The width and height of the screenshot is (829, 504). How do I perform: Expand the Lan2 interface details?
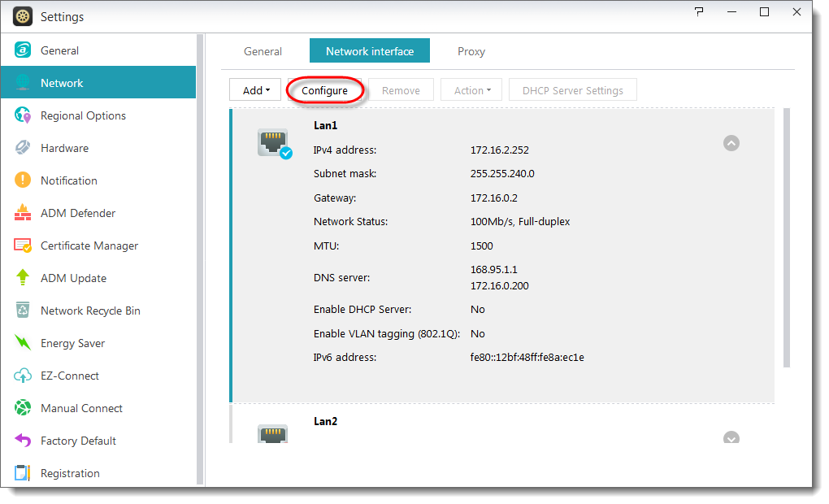[731, 438]
